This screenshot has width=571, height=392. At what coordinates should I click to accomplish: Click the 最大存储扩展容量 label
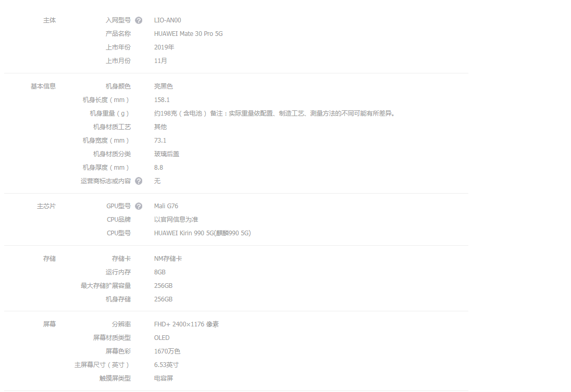pyautogui.click(x=106, y=286)
